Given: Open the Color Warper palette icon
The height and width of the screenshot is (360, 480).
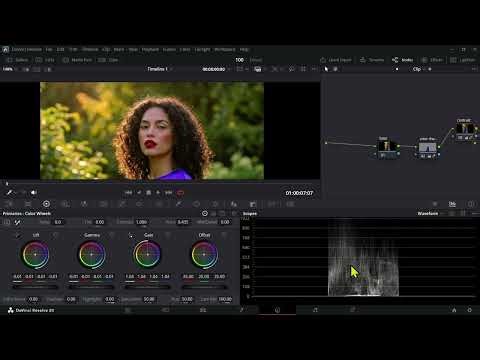Looking at the screenshot, I should click(140, 204).
